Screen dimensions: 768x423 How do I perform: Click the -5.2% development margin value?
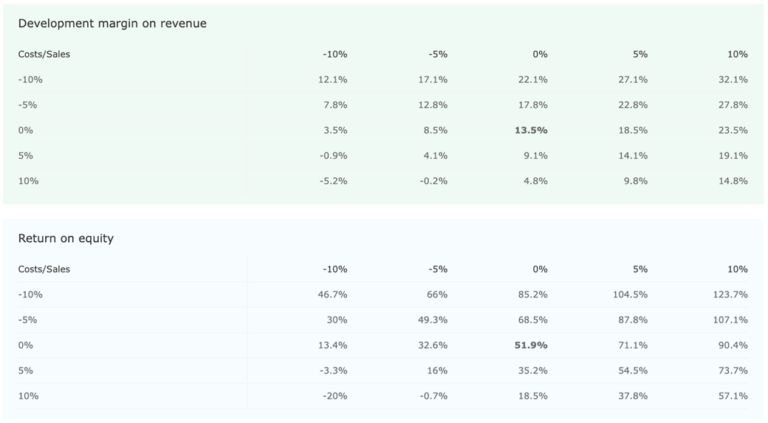coord(334,181)
